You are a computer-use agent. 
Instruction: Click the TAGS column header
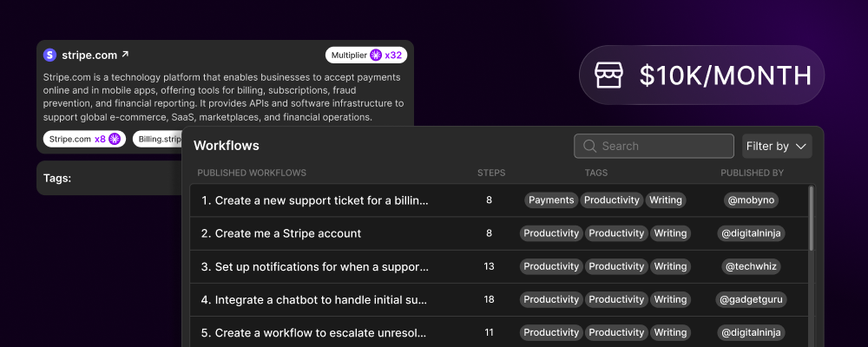(x=596, y=173)
